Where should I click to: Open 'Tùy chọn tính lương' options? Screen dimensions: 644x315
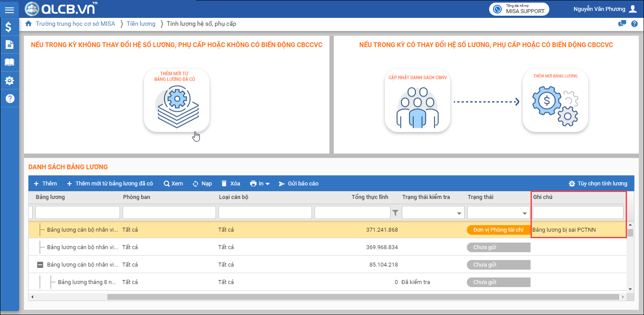click(598, 184)
